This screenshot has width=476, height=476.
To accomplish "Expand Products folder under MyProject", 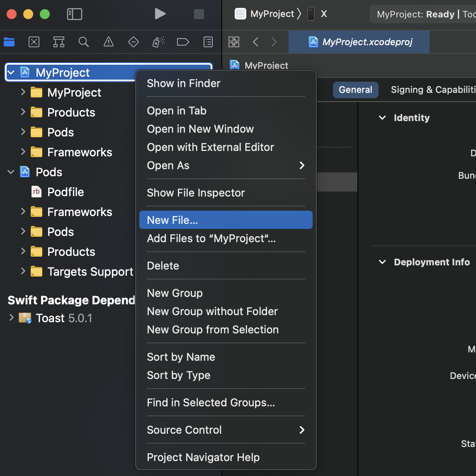I will pos(23,112).
